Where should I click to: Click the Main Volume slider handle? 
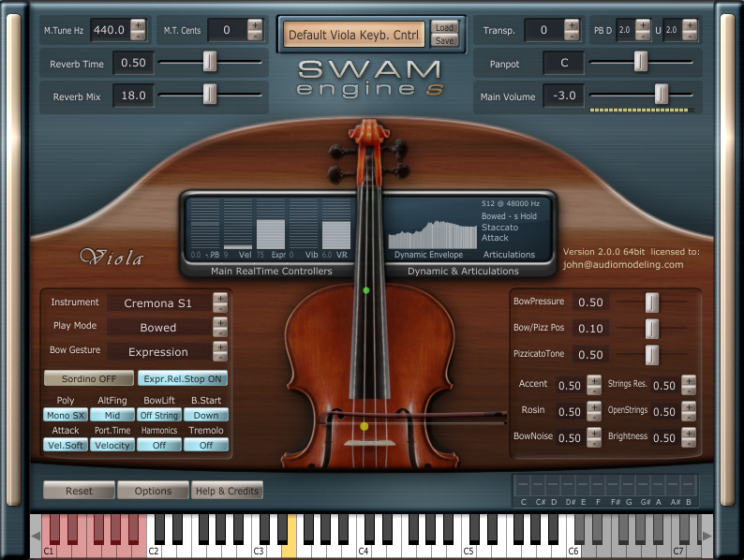(x=661, y=95)
